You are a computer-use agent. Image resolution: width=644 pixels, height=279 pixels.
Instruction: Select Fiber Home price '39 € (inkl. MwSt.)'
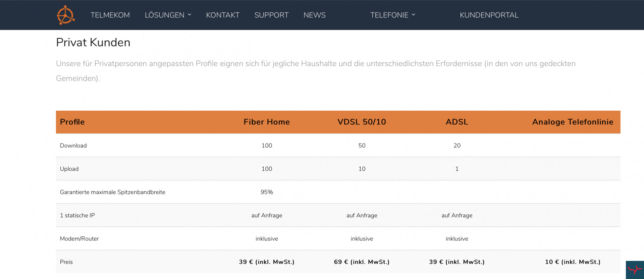[x=267, y=262]
